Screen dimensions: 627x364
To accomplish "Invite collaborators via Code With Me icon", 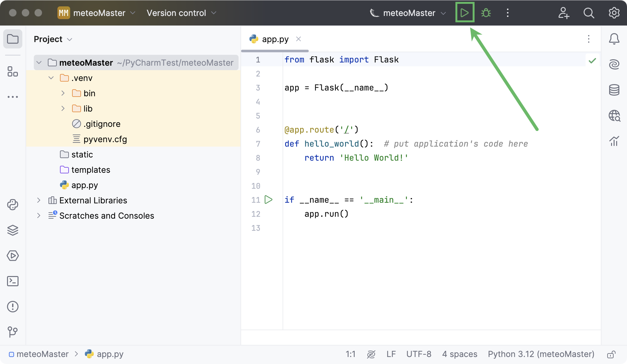I will click(x=564, y=13).
